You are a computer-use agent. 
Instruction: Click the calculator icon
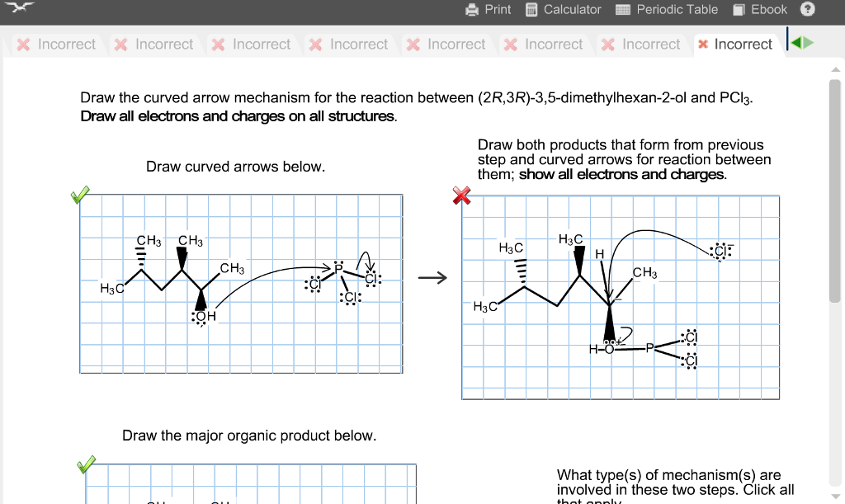[531, 10]
